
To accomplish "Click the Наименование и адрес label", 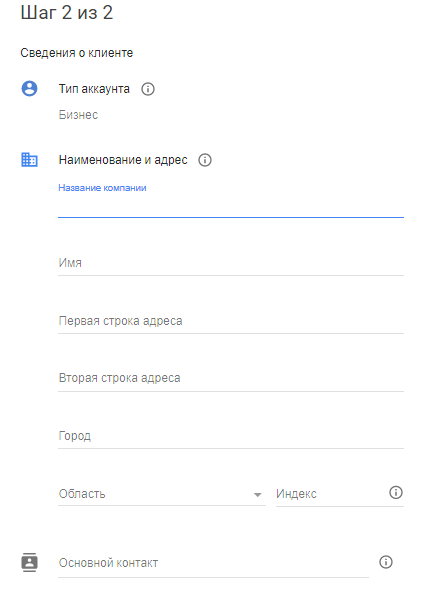I will [x=123, y=160].
